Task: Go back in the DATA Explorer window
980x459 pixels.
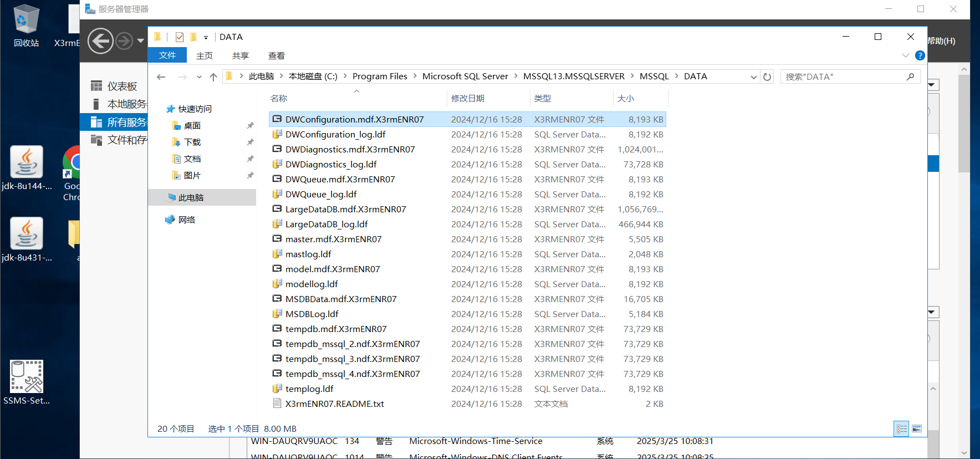Action: (x=161, y=77)
